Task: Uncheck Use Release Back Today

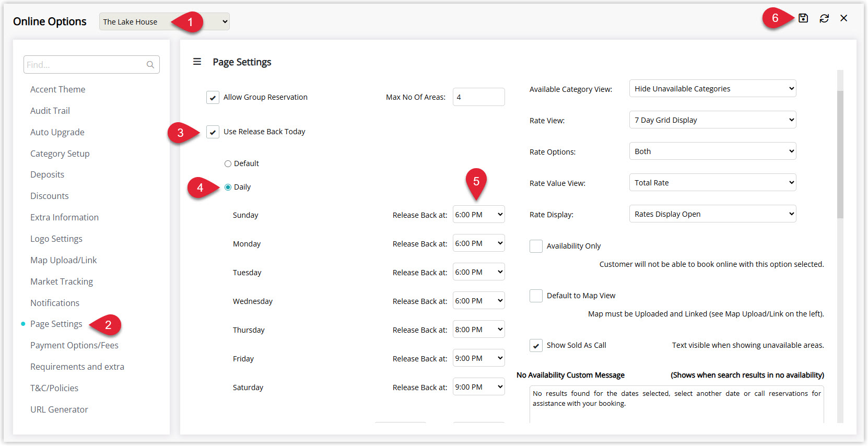Action: (213, 132)
